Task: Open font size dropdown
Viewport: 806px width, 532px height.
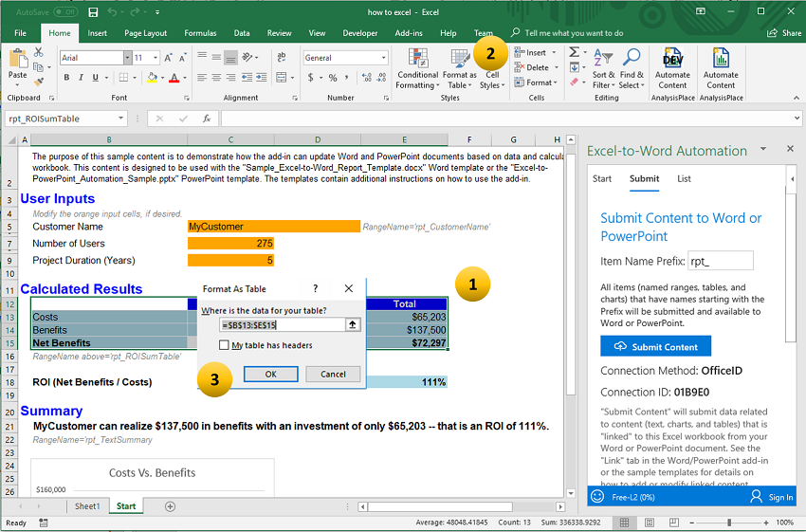Action: point(156,58)
